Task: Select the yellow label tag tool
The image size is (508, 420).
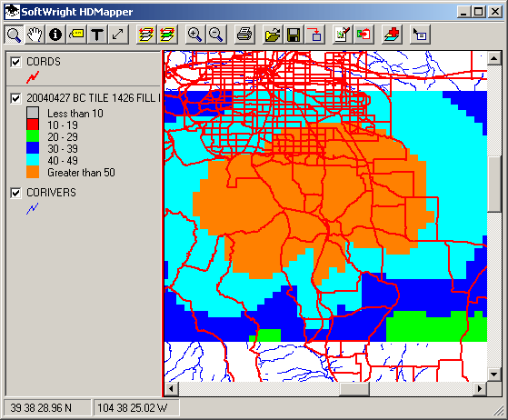Action: (x=76, y=35)
